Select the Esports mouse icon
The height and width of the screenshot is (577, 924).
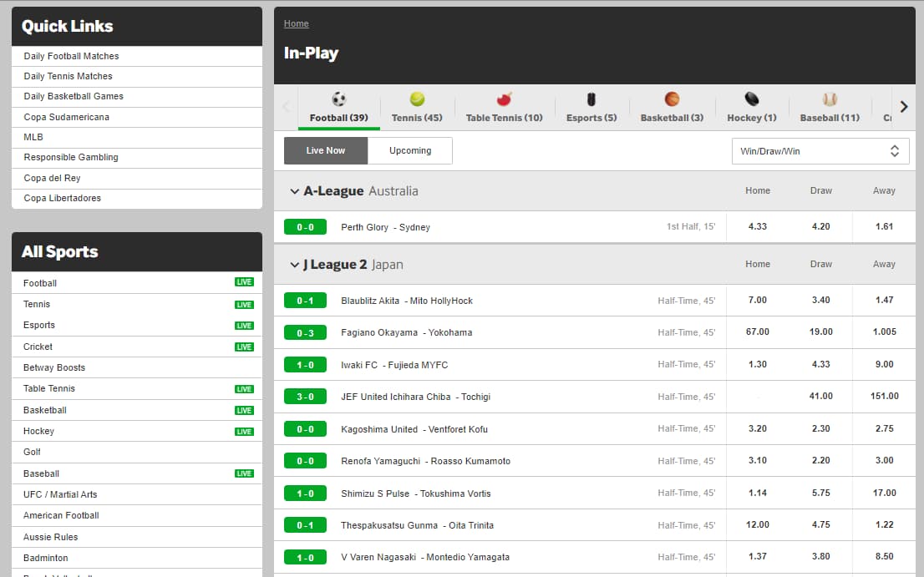(591, 99)
